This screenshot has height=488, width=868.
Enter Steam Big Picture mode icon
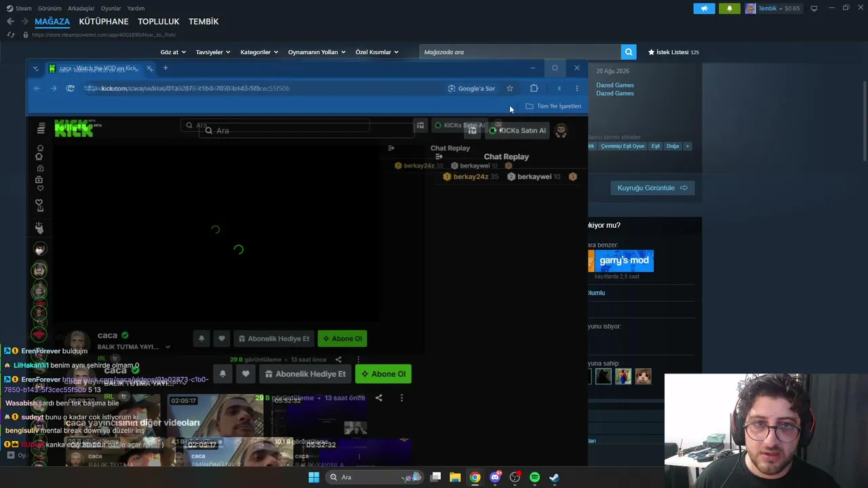coord(814,8)
